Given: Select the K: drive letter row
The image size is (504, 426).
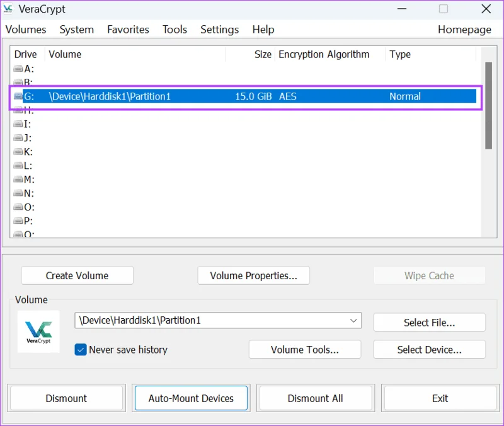Looking at the screenshot, I should tap(246, 152).
